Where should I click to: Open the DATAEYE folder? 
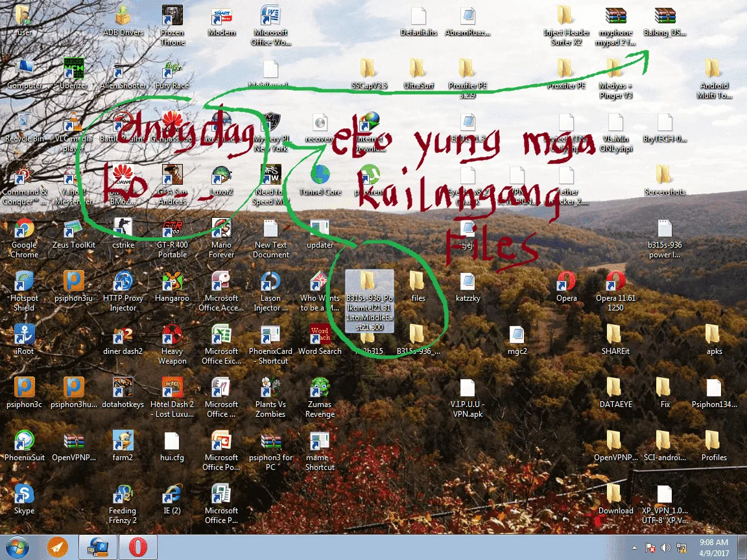coord(615,393)
